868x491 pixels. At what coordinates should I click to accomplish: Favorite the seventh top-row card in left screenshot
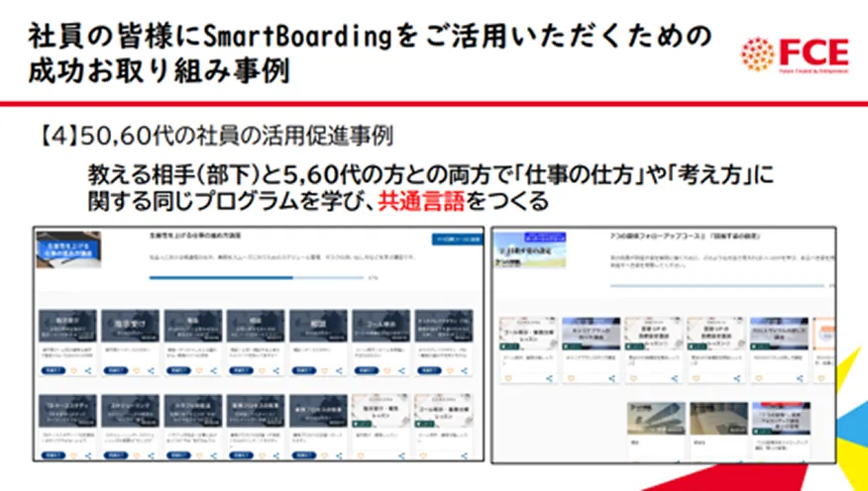pyautogui.click(x=449, y=371)
